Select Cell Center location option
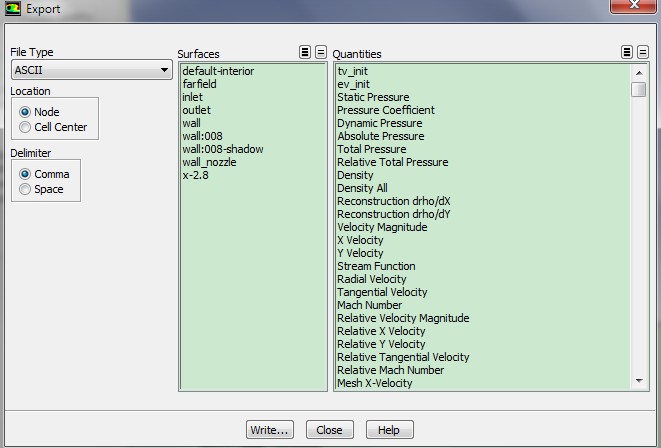The image size is (661, 448). [25, 127]
